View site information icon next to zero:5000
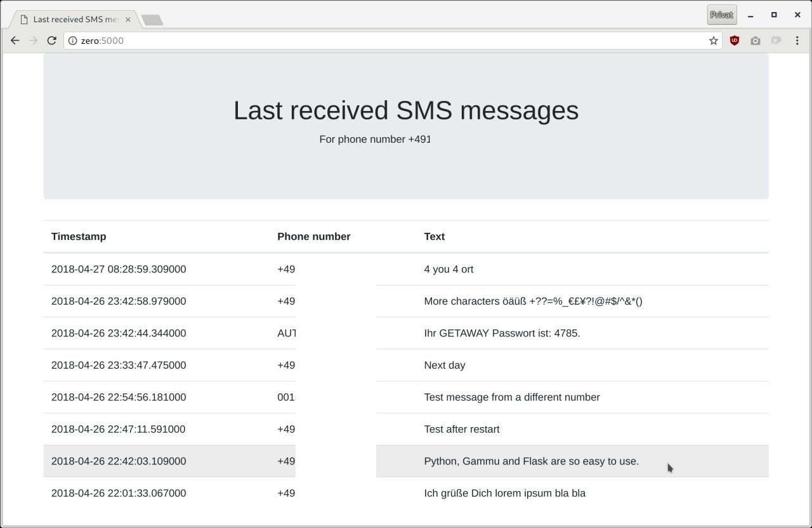Viewport: 812px width, 528px height. click(x=72, y=41)
